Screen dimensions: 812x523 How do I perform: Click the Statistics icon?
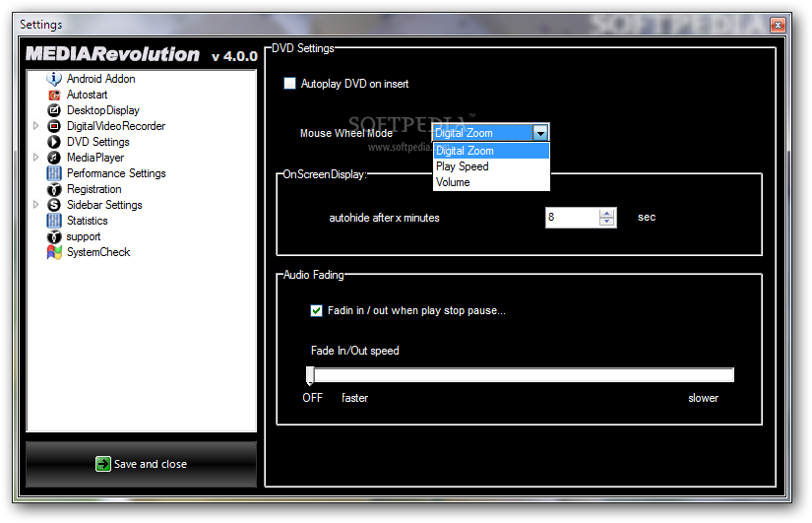(x=54, y=221)
